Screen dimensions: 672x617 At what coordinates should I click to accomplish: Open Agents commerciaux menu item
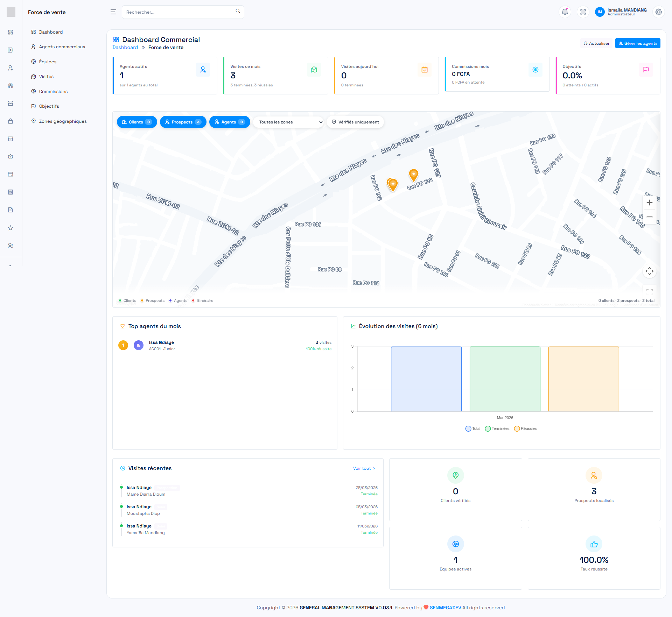62,47
